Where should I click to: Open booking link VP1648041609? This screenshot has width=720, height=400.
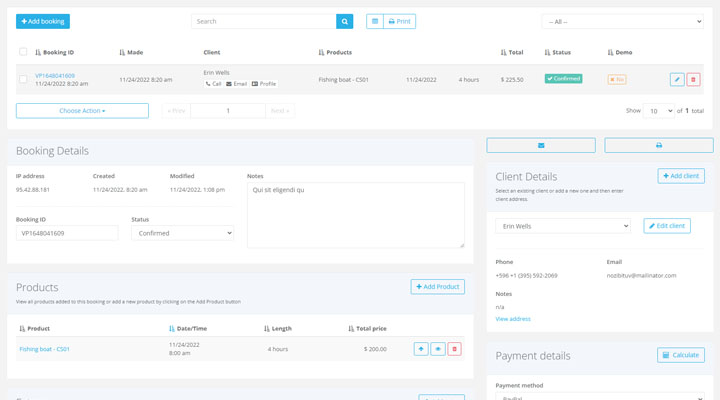55,75
